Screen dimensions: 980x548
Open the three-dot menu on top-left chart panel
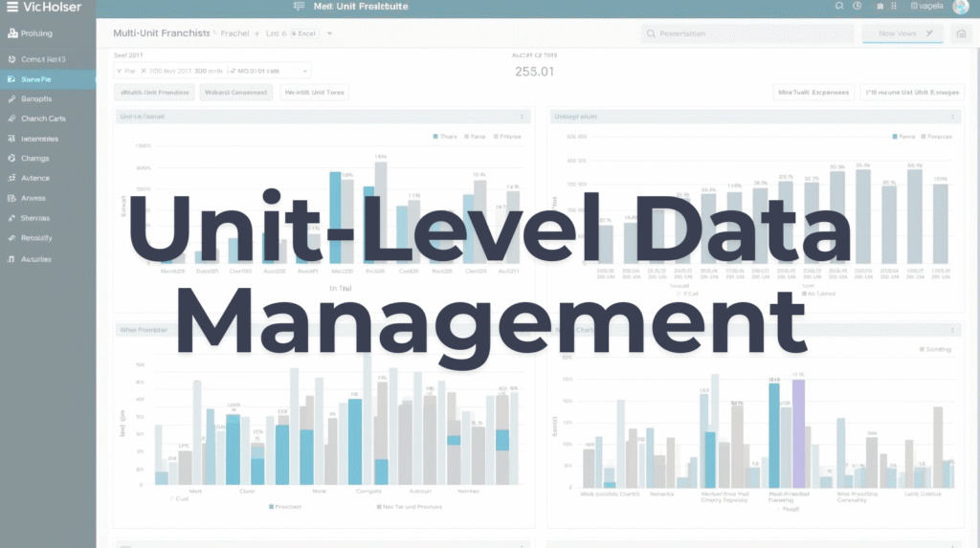click(x=522, y=117)
